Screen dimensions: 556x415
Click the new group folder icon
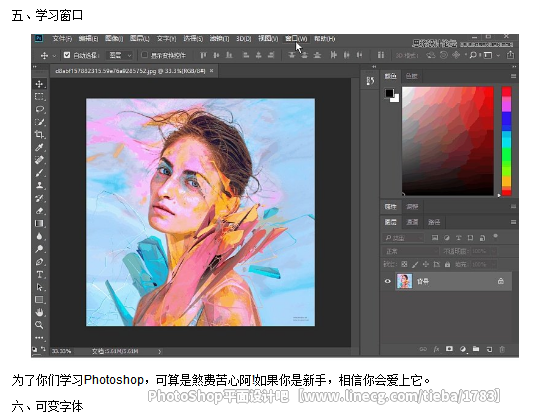(x=476, y=349)
